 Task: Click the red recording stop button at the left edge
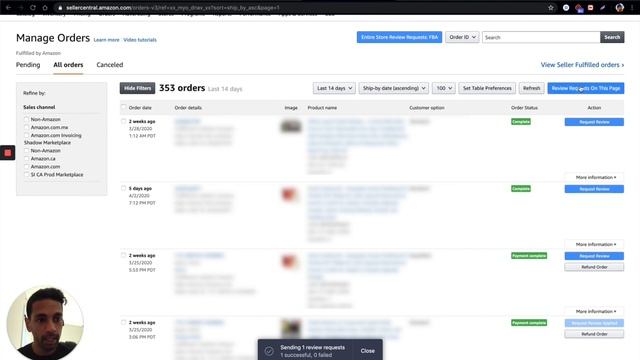pos(7,153)
